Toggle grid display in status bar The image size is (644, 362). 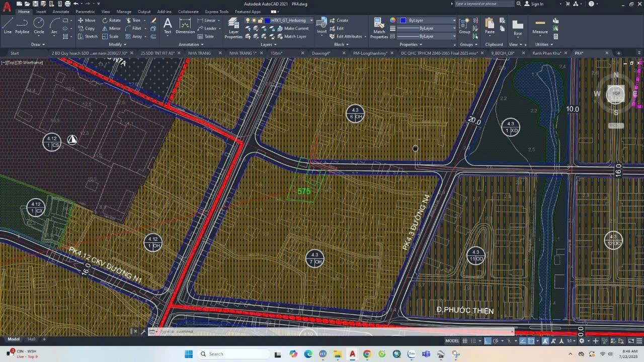point(465,341)
